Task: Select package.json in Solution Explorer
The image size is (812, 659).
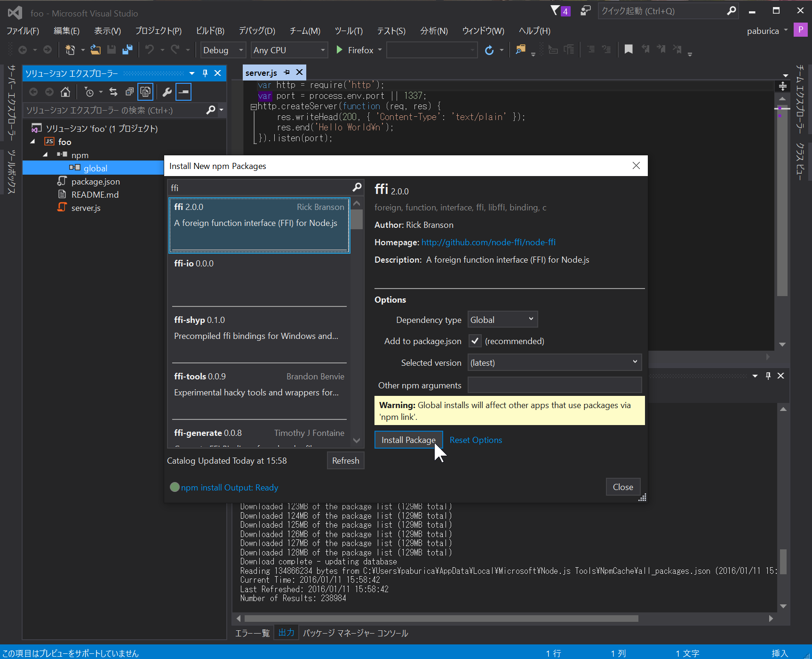Action: [x=96, y=181]
